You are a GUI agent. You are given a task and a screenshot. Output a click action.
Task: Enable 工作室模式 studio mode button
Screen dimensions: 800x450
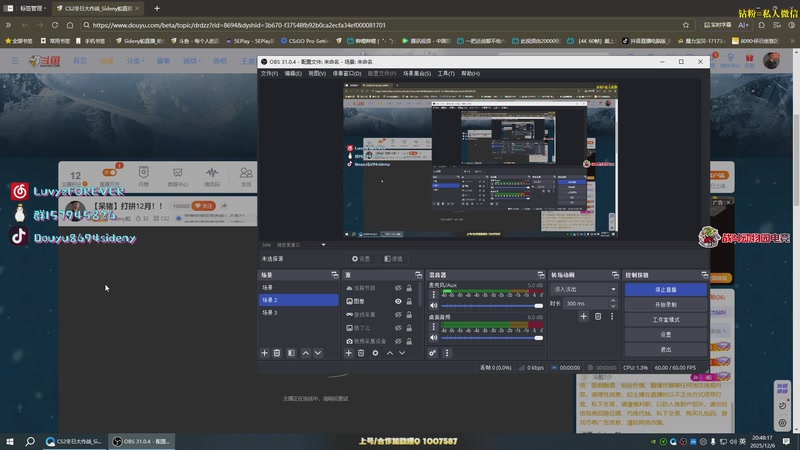click(x=666, y=320)
